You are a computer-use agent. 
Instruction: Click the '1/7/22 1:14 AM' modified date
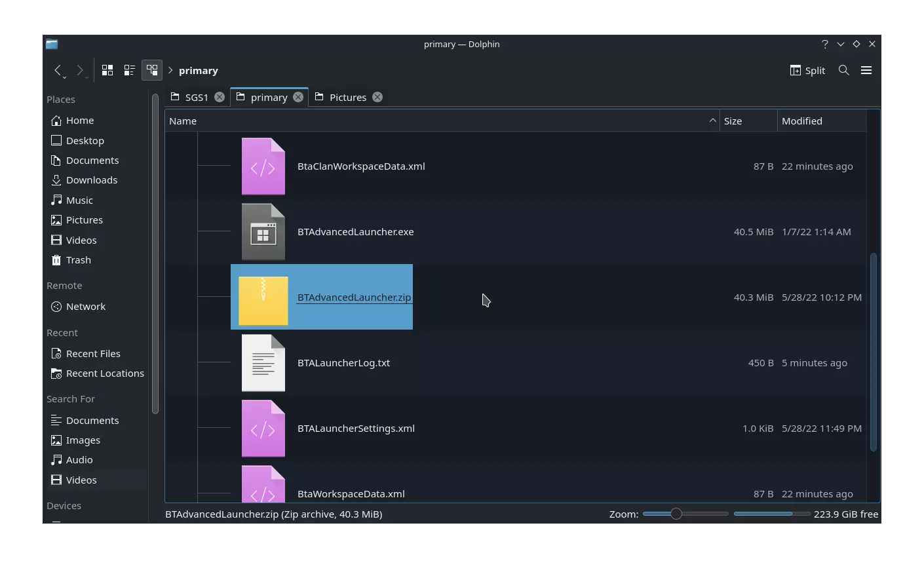click(x=817, y=232)
